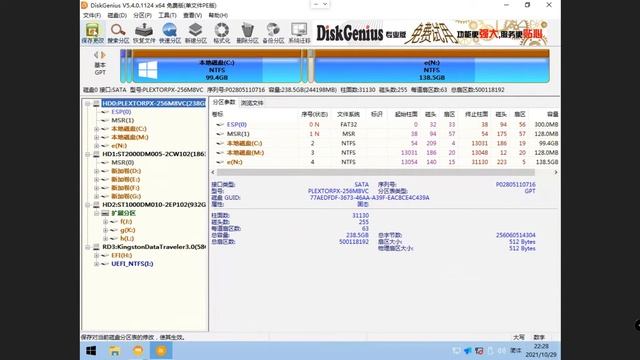
Task: Click the 文件系统 column header
Action: [x=348, y=114]
